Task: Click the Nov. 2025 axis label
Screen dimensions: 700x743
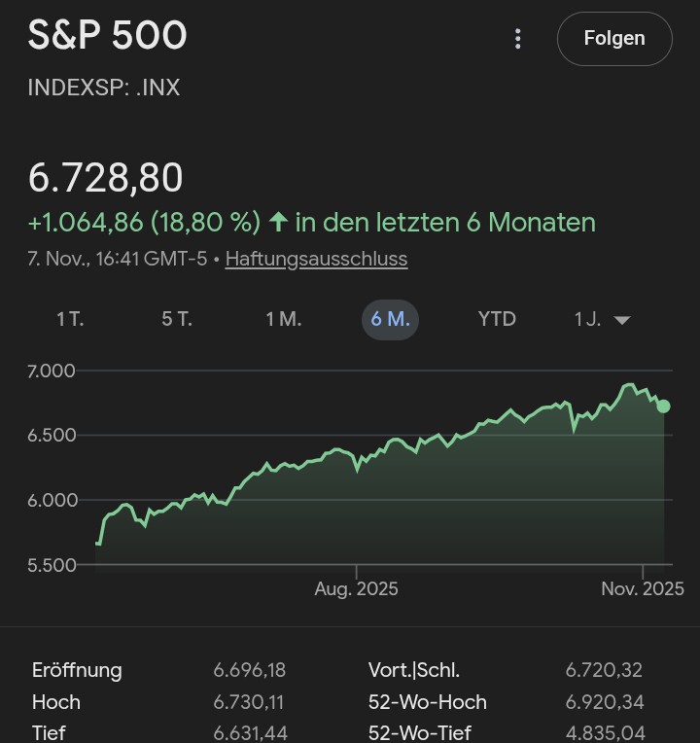Action: 642,589
